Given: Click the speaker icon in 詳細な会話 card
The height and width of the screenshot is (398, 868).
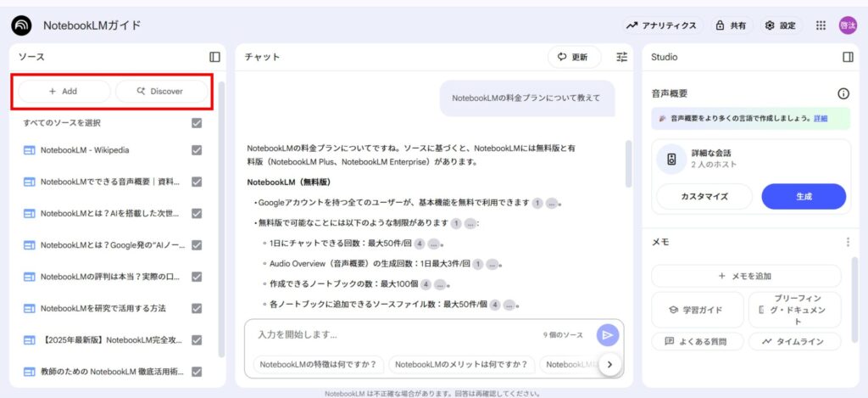Looking at the screenshot, I should point(671,159).
